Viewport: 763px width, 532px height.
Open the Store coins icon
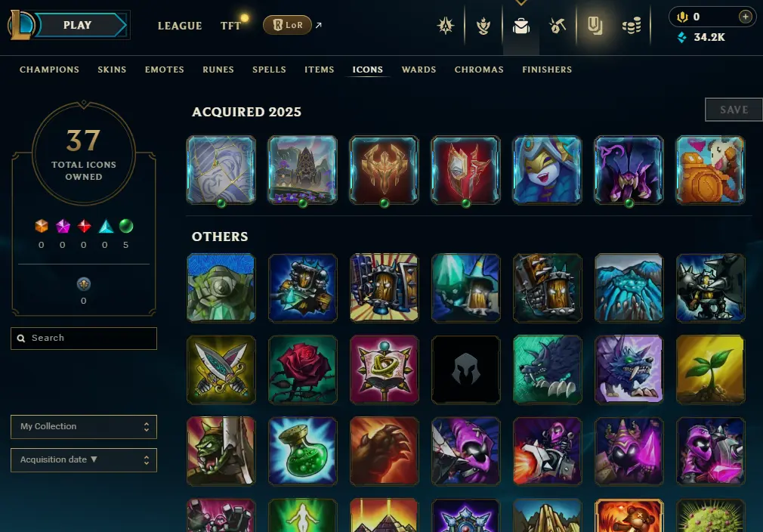(632, 26)
